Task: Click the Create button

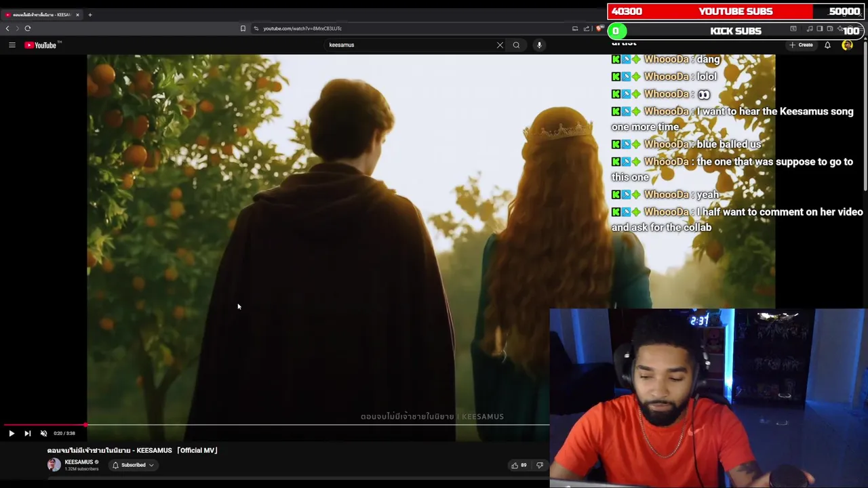Action: [x=801, y=45]
